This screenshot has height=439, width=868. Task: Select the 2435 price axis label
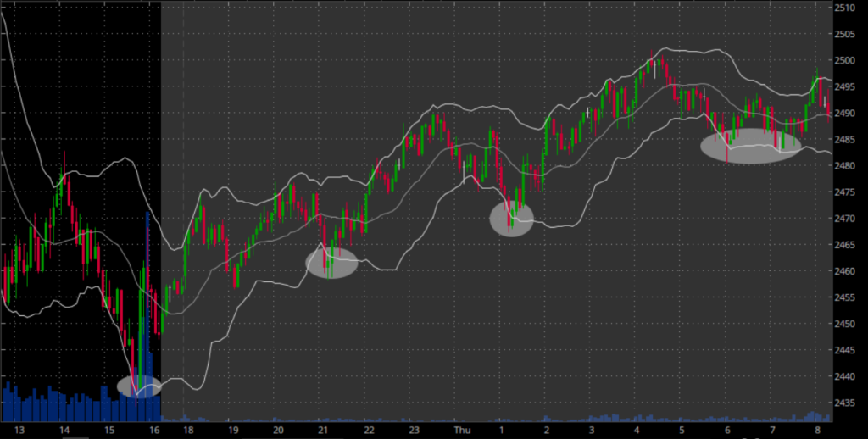(x=845, y=403)
